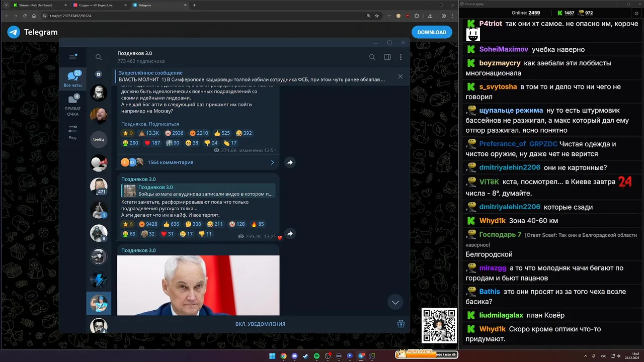
Task: Open the browser extensions puzzle icon
Action: 417,16
